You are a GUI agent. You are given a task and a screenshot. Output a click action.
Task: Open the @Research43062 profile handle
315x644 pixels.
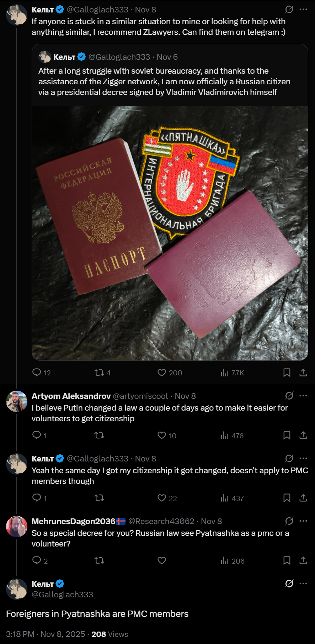coord(161,521)
